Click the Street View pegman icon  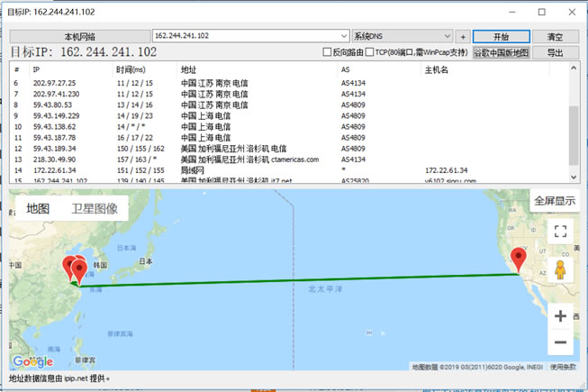[x=560, y=270]
